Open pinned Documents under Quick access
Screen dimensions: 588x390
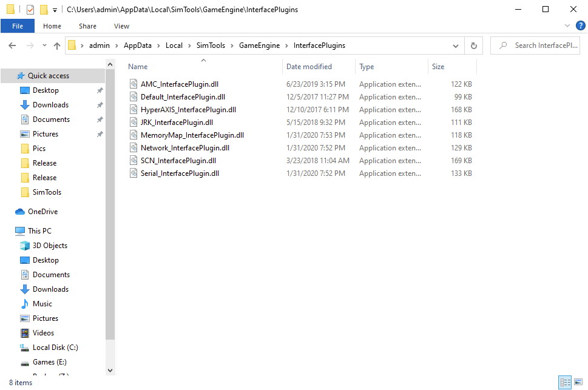tap(53, 119)
